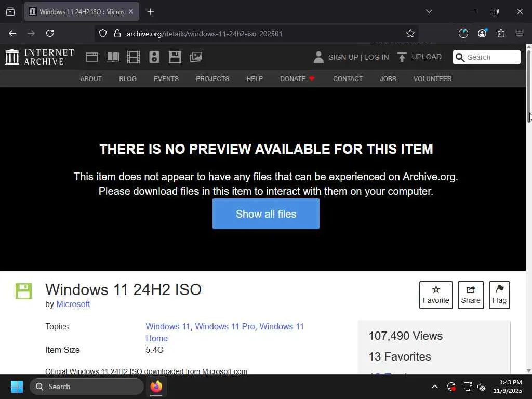Click the Favorite button

click(436, 295)
